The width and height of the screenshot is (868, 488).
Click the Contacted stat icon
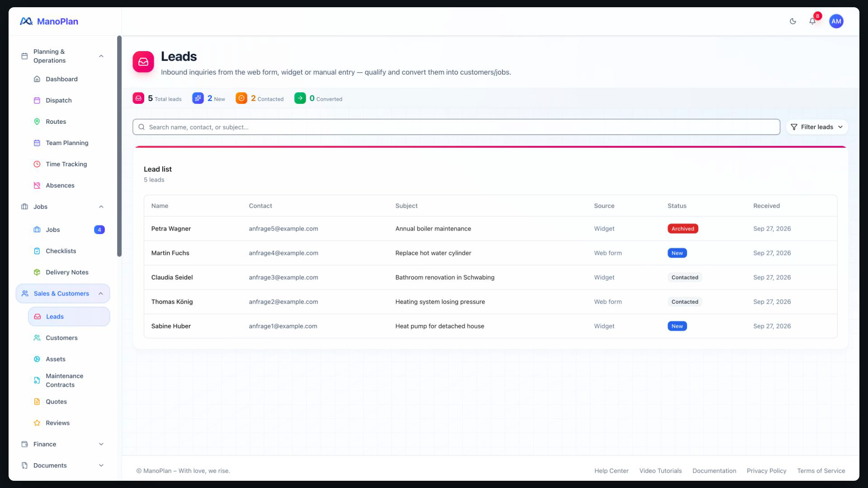[241, 98]
